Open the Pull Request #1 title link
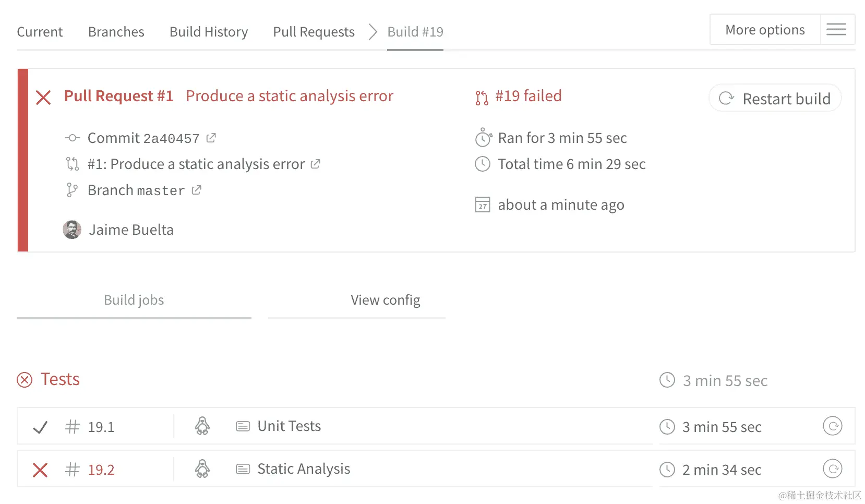The width and height of the screenshot is (865, 504). 119,96
